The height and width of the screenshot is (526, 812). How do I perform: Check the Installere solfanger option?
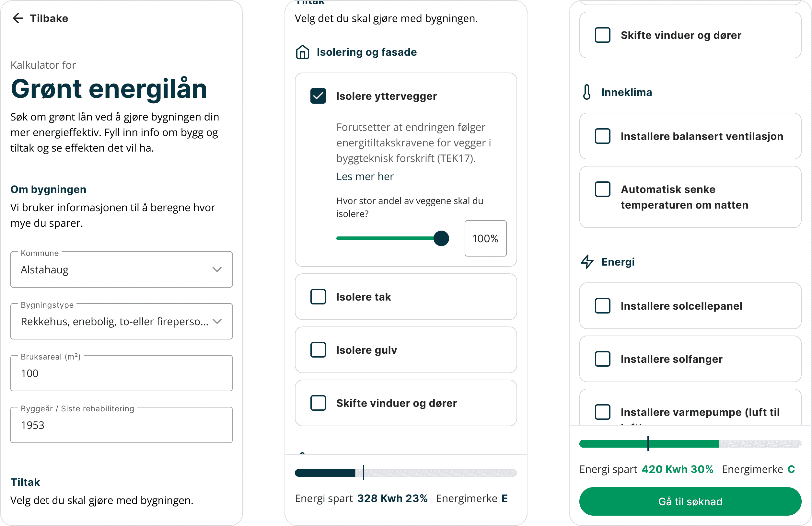point(602,359)
